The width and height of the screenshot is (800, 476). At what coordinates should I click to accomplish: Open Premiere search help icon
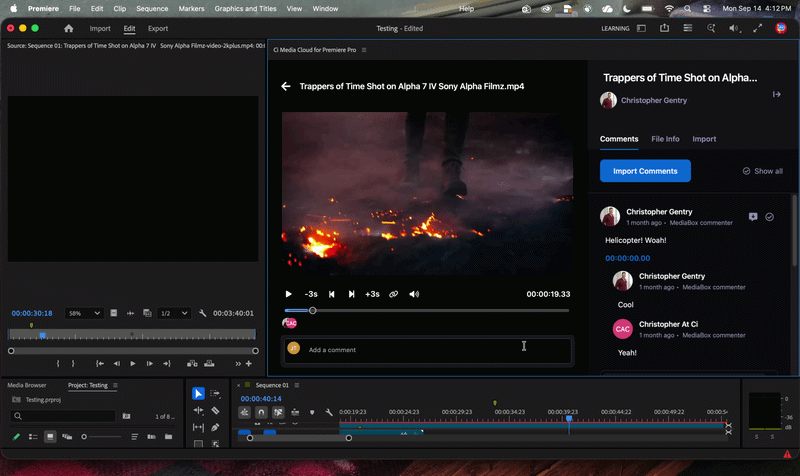pyautogui.click(x=711, y=29)
